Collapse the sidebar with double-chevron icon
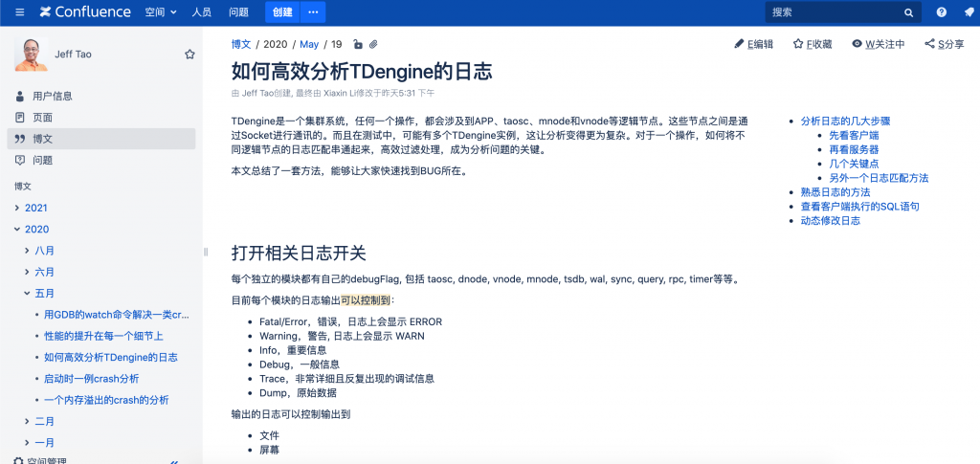Image resolution: width=980 pixels, height=464 pixels. click(174, 461)
